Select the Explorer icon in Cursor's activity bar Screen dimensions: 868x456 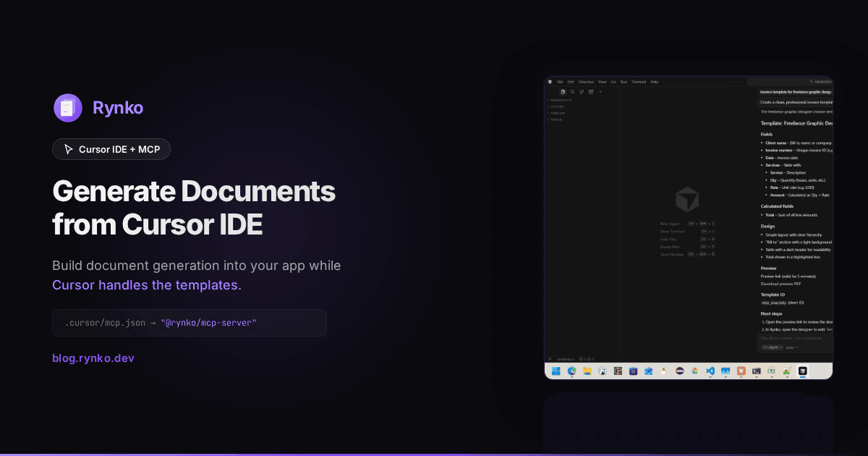pos(563,91)
